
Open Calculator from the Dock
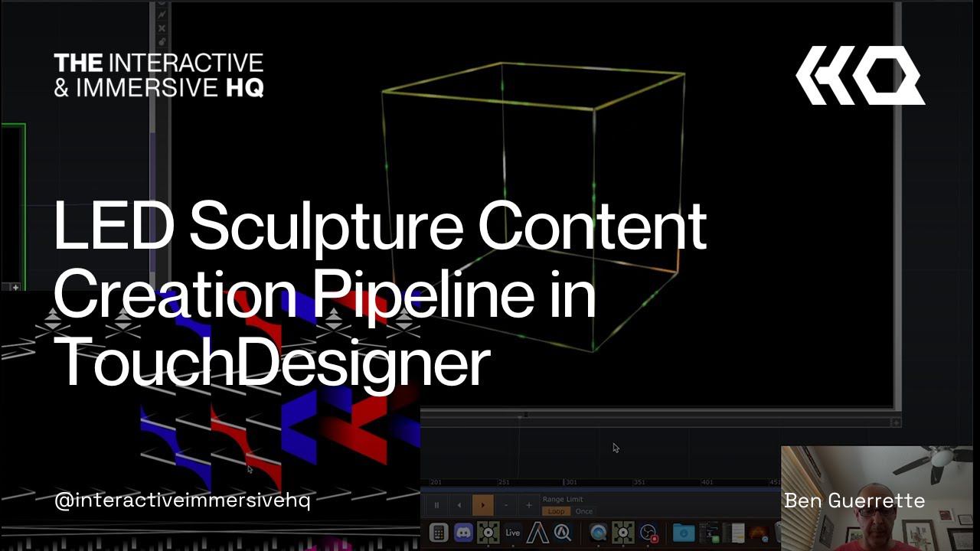439,533
